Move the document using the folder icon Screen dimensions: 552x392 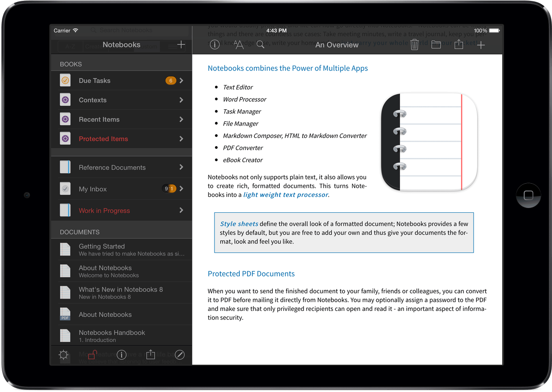[436, 45]
